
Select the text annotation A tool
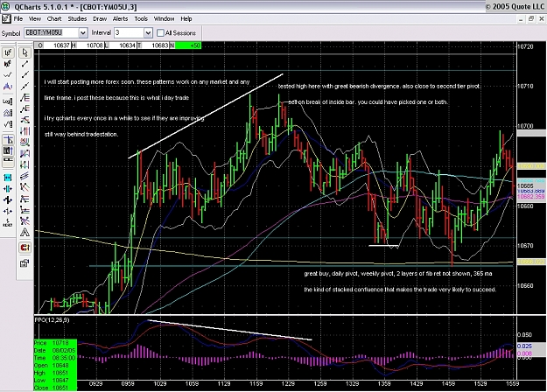tap(25, 232)
